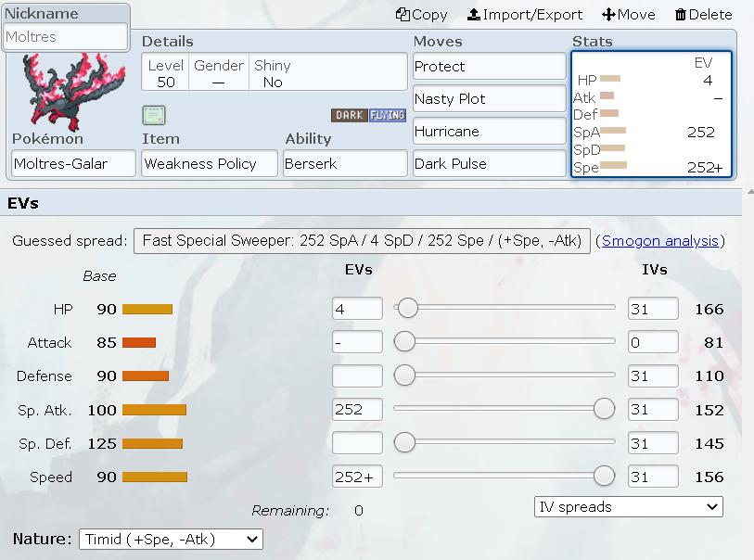754x560 pixels.
Task: Click the Remaining EVs value 0
Action: 359,511
